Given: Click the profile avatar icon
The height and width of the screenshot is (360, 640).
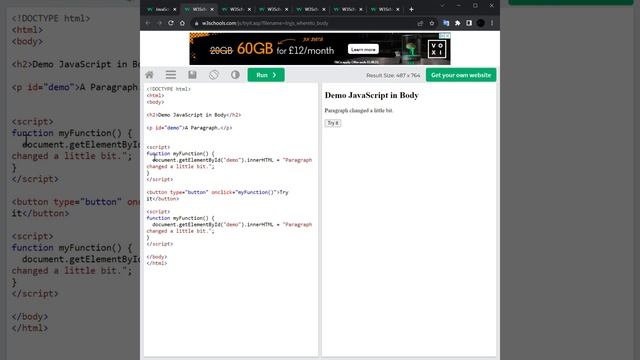Looking at the screenshot, I should click(480, 23).
